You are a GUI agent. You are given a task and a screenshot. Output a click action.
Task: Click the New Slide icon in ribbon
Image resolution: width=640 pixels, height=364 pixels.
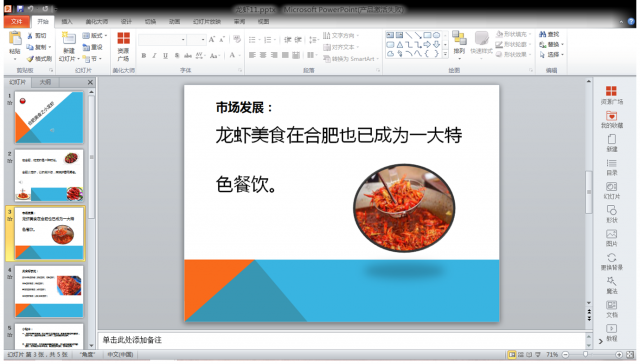point(68,38)
